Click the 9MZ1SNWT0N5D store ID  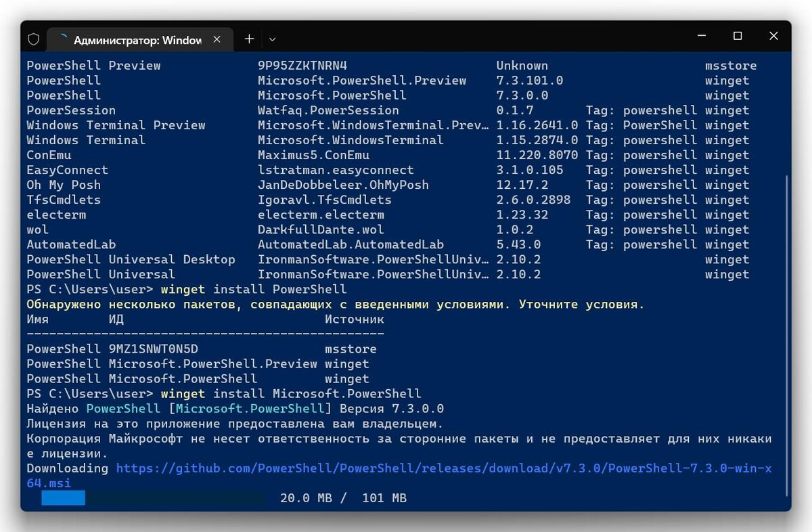pos(154,349)
